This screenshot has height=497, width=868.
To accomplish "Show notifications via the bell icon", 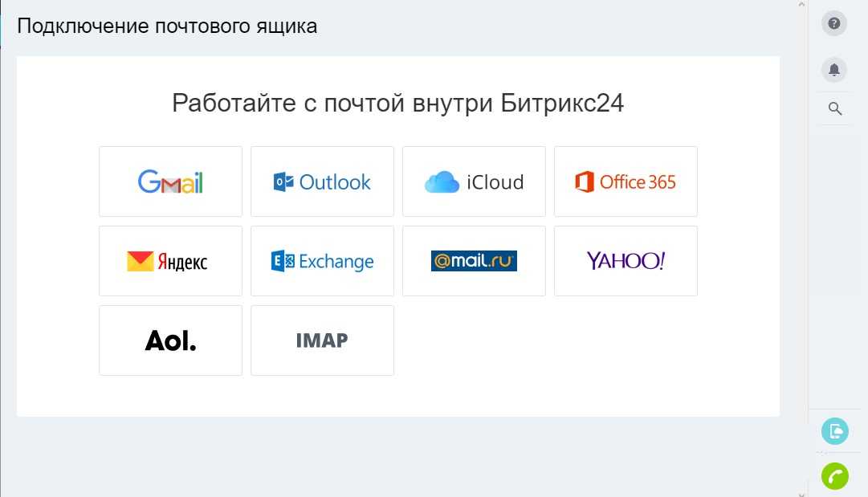I will tap(834, 70).
